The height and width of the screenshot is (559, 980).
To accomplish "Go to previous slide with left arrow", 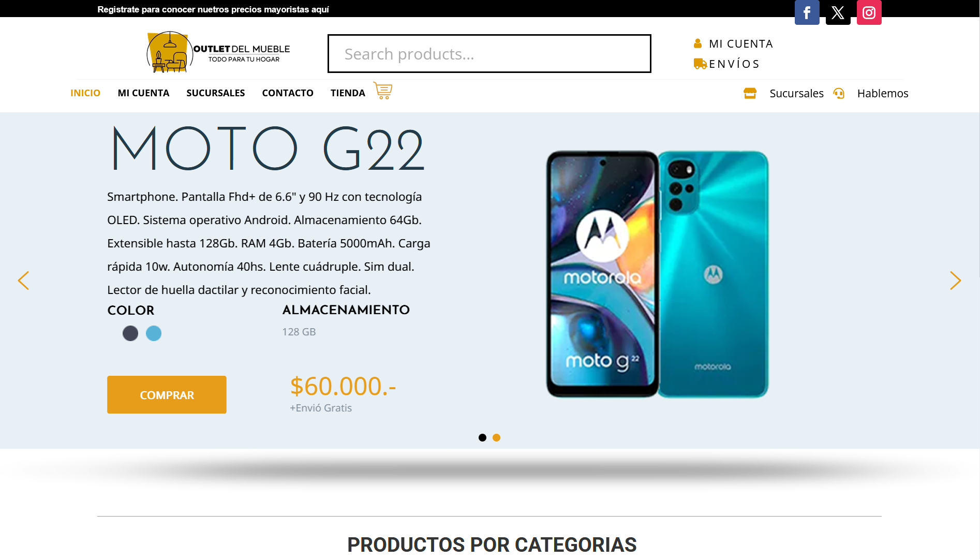I will coord(23,281).
